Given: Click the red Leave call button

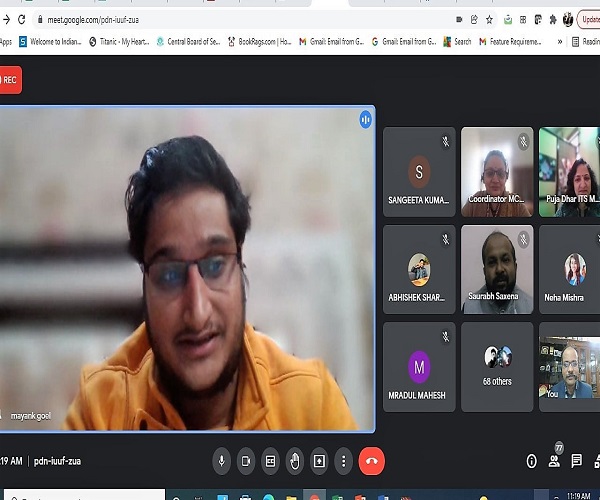Looking at the screenshot, I should [372, 461].
